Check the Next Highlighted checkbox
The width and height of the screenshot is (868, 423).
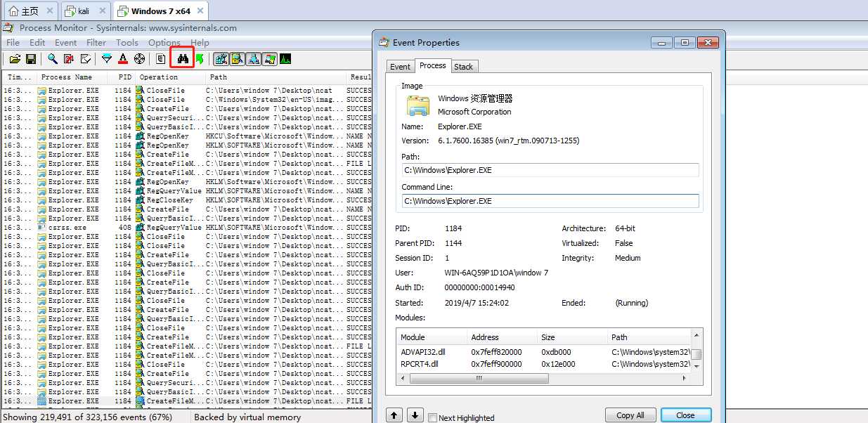click(x=432, y=417)
